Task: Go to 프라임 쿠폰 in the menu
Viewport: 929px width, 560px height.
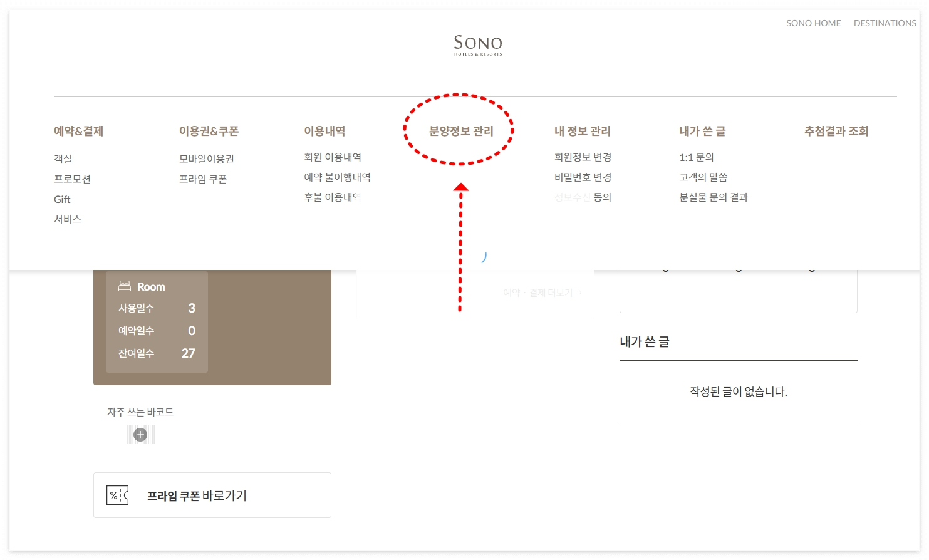Action: (203, 179)
